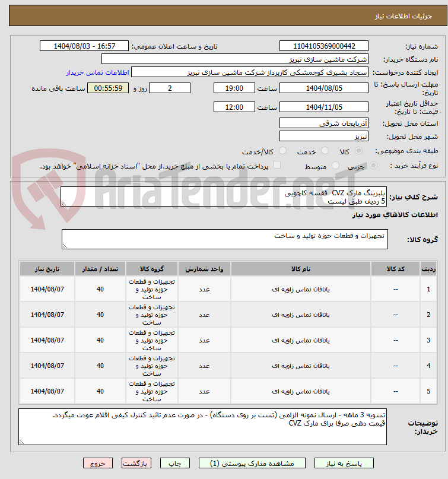Select the متوسط purchase type radio
This screenshot has height=479, width=448.
pos(335,166)
